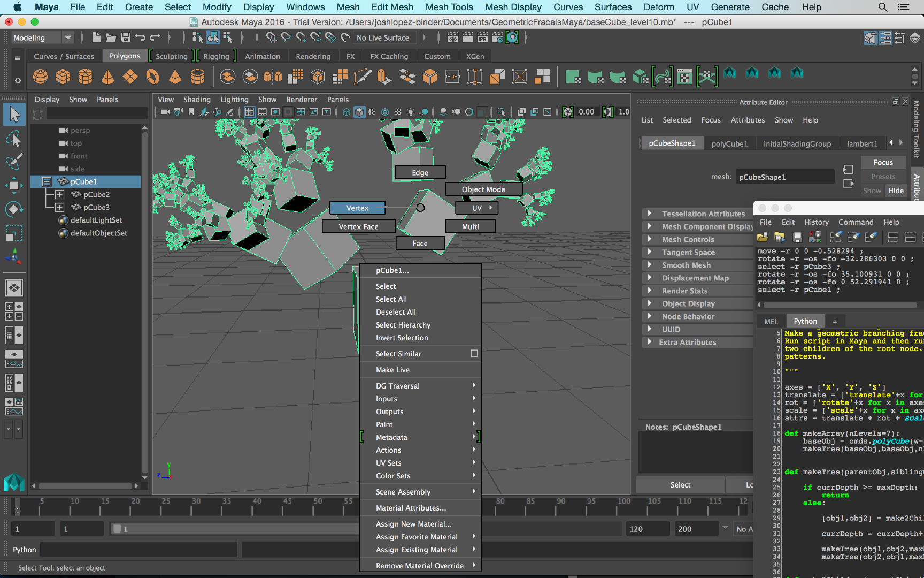The width and height of the screenshot is (924, 578).
Task: Create a polygon cone from the shelf
Action: [108, 77]
